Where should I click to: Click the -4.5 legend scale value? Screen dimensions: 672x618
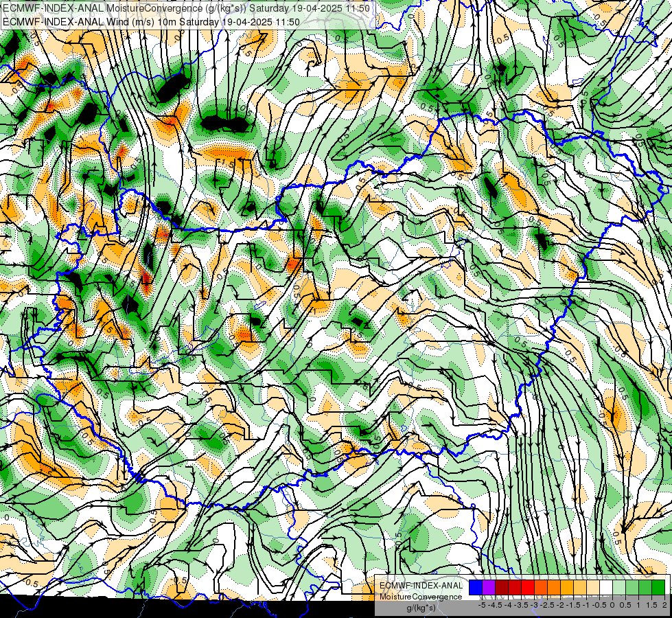click(x=495, y=605)
